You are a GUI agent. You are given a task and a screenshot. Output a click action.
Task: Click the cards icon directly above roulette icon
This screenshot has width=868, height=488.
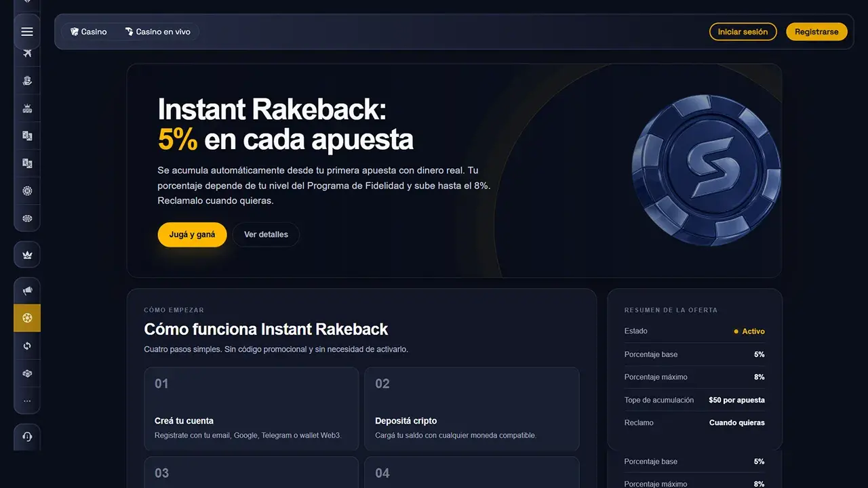point(27,163)
